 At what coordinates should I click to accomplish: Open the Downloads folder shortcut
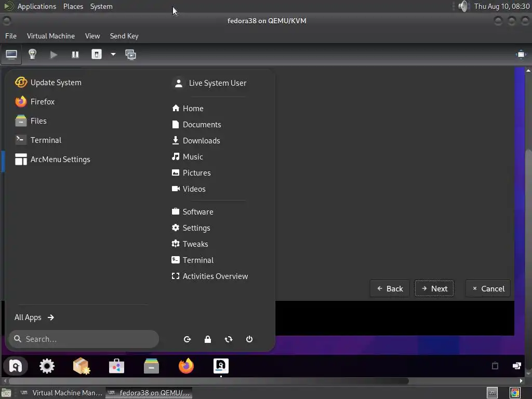click(x=196, y=140)
